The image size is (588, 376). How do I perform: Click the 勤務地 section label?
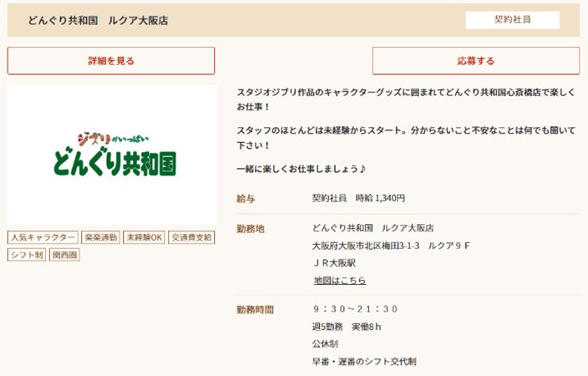250,228
